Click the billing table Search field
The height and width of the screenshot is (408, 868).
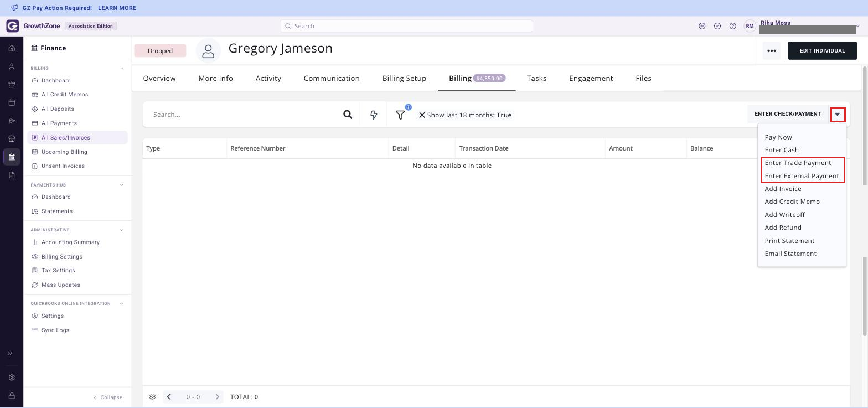(x=244, y=115)
